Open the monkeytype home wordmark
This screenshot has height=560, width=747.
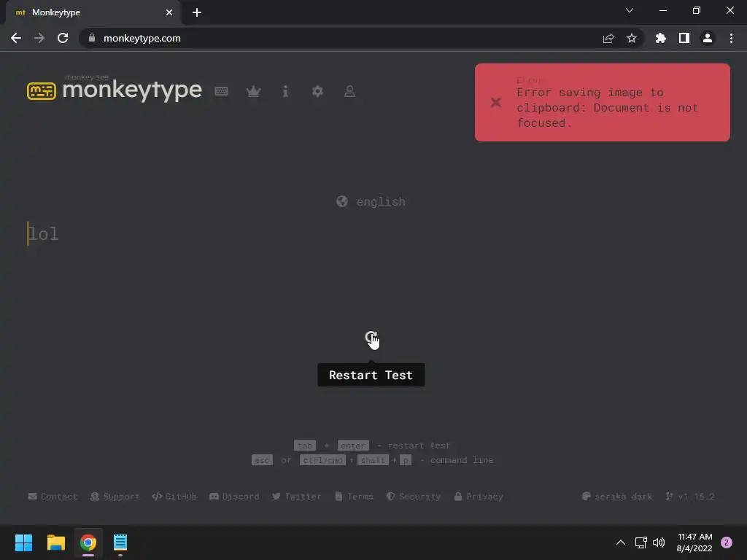tap(132, 90)
